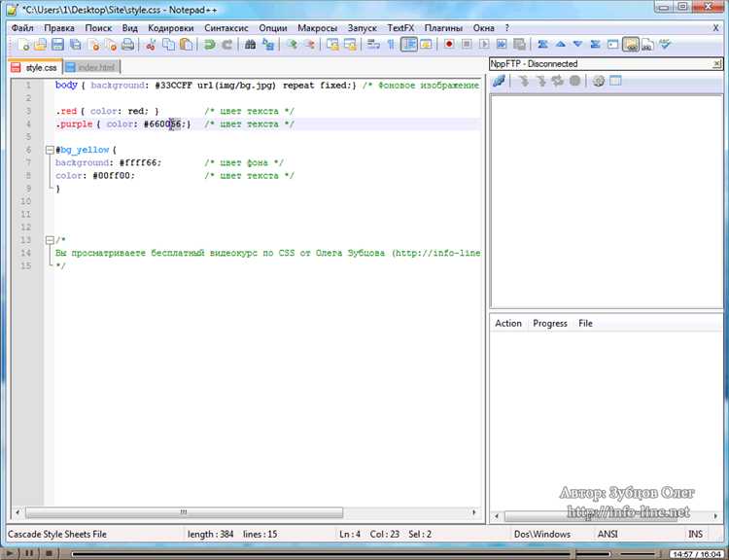Viewport: 729px width, 560px height.
Task: Click the Progress column header in NppFTP
Action: 549,323
